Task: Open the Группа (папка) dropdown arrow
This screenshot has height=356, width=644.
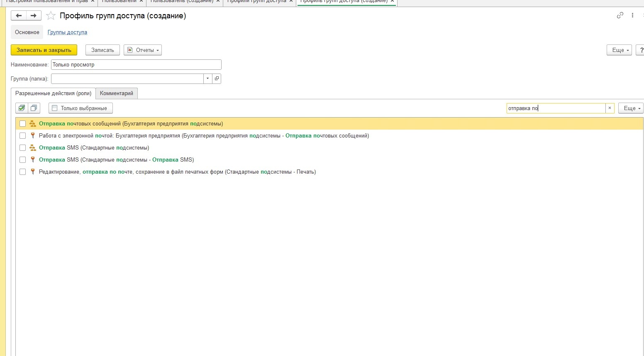Action: [207, 79]
